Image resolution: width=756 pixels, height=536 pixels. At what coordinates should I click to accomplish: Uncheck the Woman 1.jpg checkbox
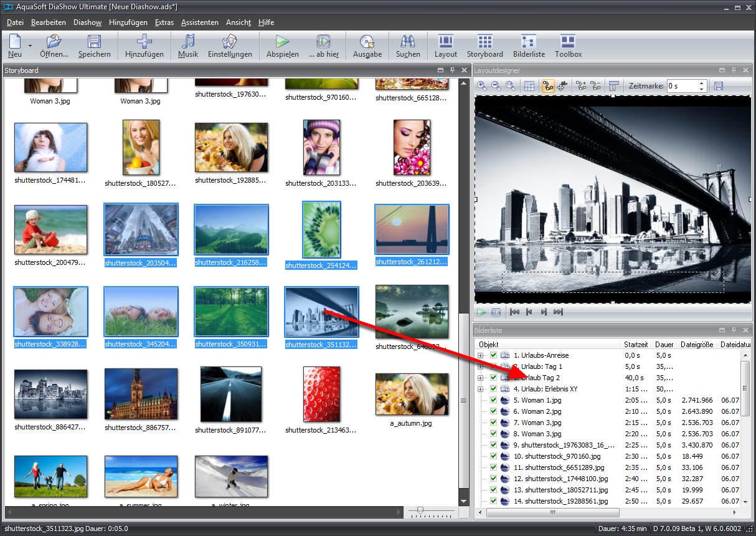pyautogui.click(x=493, y=400)
